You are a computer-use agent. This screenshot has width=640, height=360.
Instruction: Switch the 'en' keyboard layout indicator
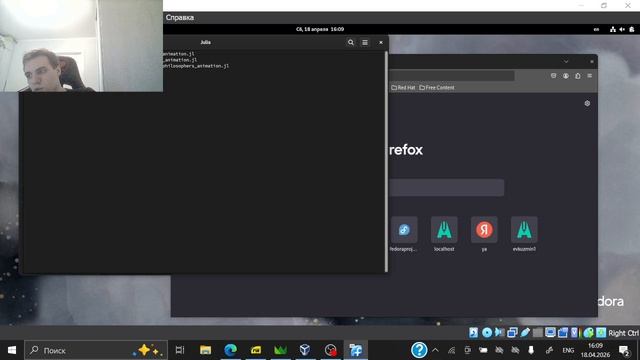click(596, 29)
